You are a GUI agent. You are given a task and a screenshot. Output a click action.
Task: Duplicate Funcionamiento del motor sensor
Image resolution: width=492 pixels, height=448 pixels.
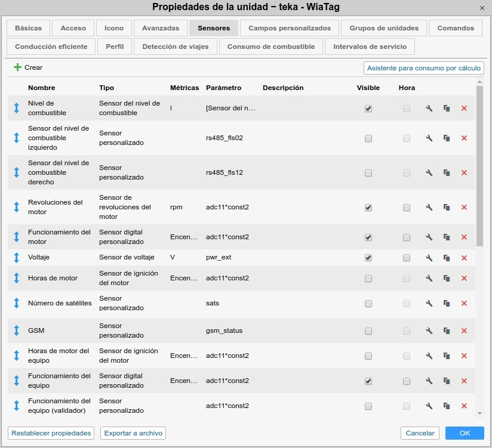[x=447, y=237]
